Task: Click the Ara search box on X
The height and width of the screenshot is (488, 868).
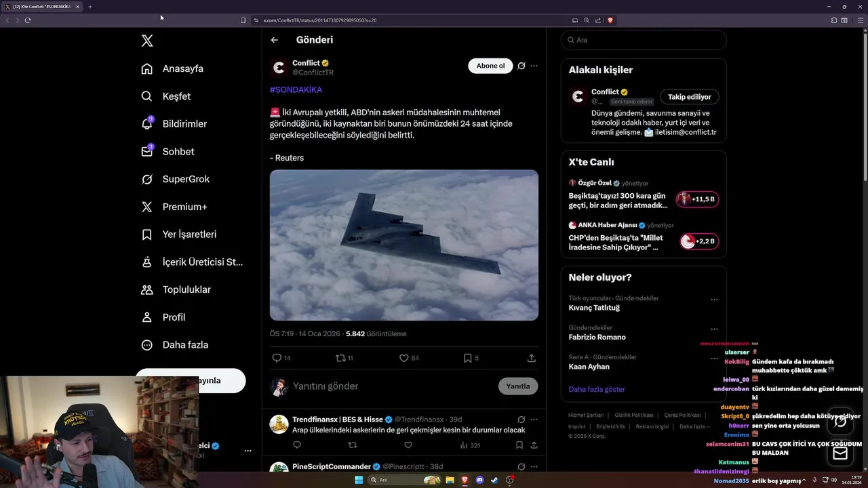Action: click(644, 40)
